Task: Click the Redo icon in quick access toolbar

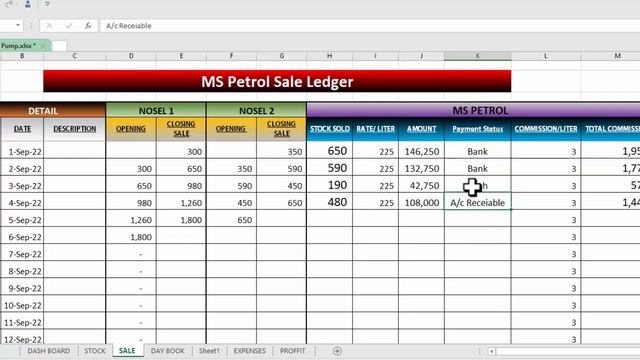Action: click(x=9, y=4)
